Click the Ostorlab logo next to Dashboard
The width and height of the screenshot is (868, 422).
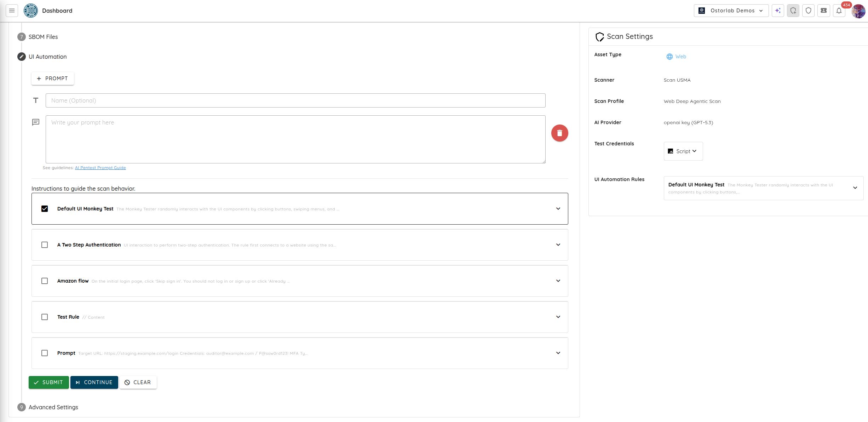31,11
